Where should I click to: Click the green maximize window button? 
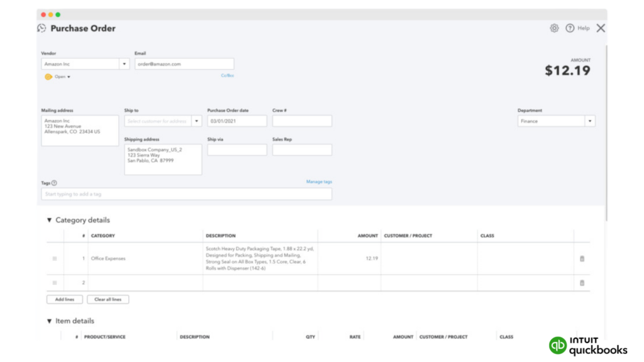58,15
